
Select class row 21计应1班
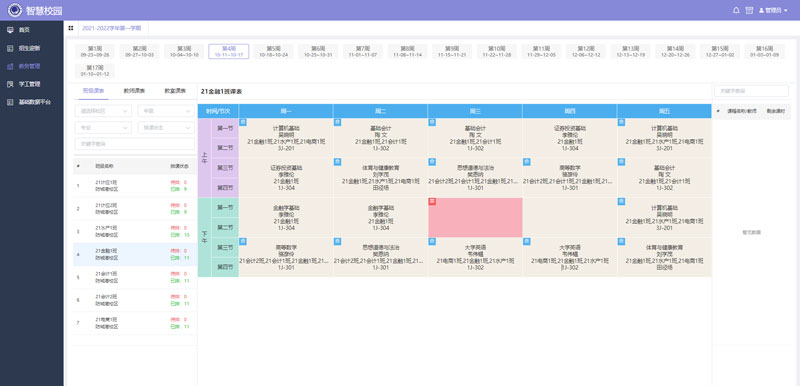[135, 186]
